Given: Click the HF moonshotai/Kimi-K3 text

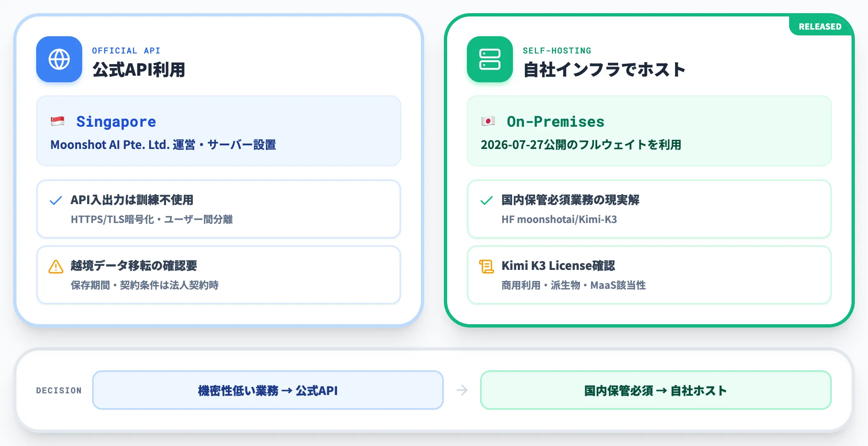Looking at the screenshot, I should 559,219.
